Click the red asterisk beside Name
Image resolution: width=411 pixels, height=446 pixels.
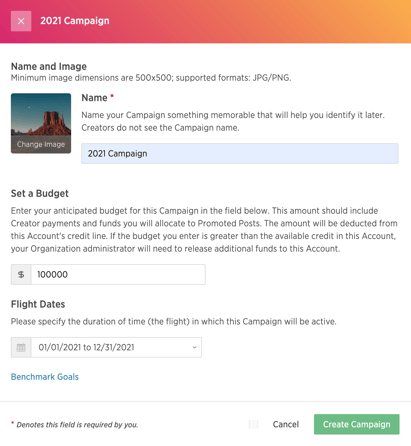pos(112,96)
